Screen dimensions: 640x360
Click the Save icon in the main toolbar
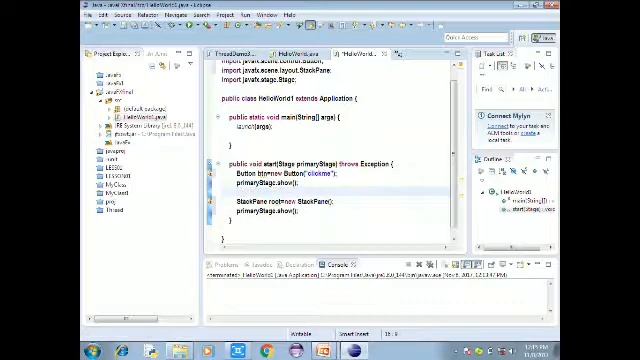click(x=124, y=25)
